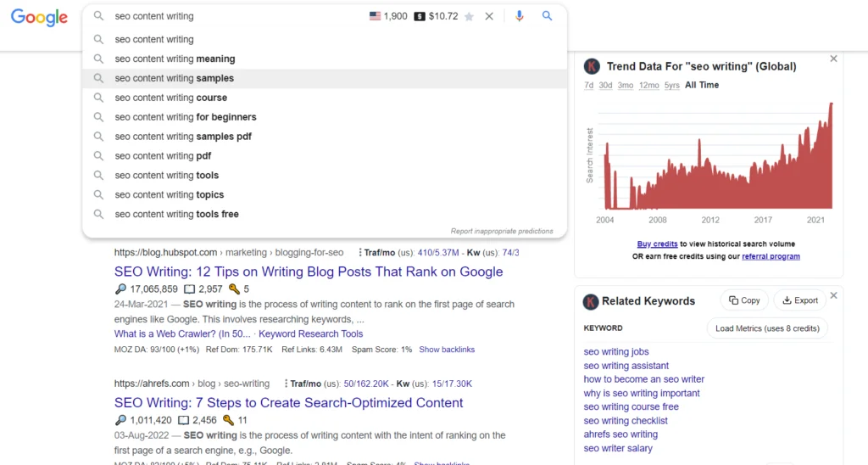Click the Keywords Everywhere logo in Related Keywords panel
This screenshot has height=465, width=868.
[x=591, y=301]
